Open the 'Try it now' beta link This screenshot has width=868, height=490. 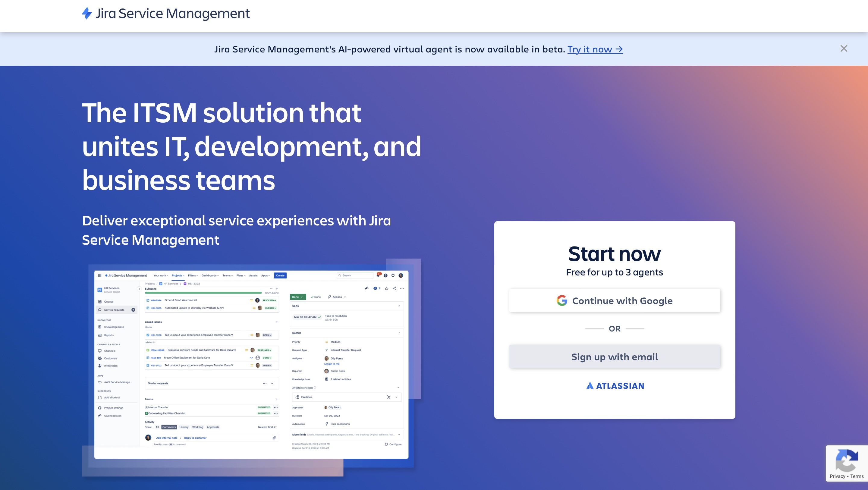click(595, 49)
